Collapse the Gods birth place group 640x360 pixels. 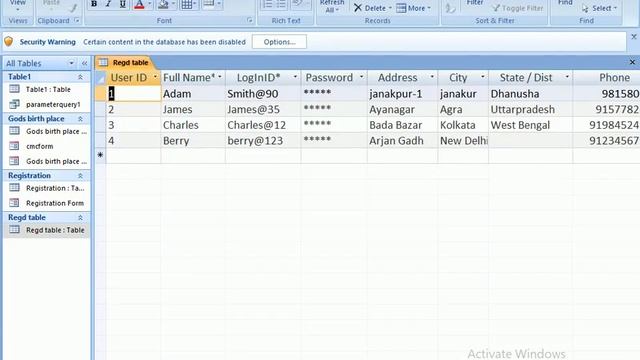tap(80, 119)
